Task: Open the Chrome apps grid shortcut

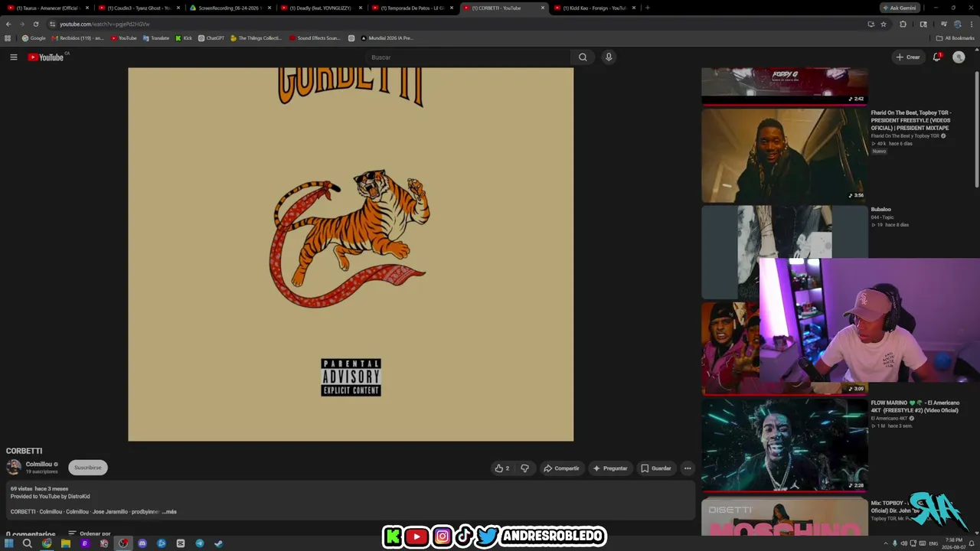Action: (8, 38)
